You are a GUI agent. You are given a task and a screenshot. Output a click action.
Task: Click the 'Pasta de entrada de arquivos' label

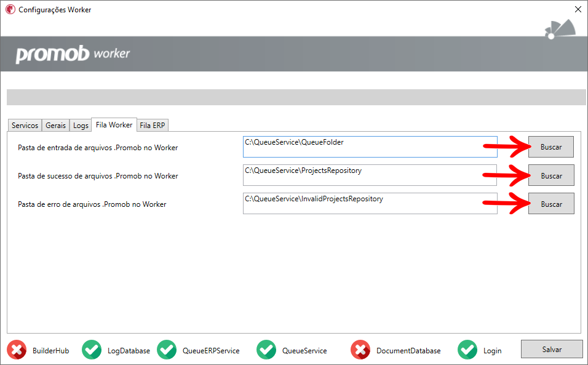(98, 148)
